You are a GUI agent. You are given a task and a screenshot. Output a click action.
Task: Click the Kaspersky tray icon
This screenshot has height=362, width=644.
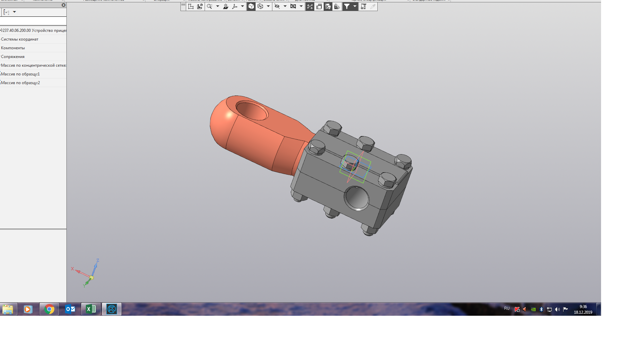pos(517,309)
